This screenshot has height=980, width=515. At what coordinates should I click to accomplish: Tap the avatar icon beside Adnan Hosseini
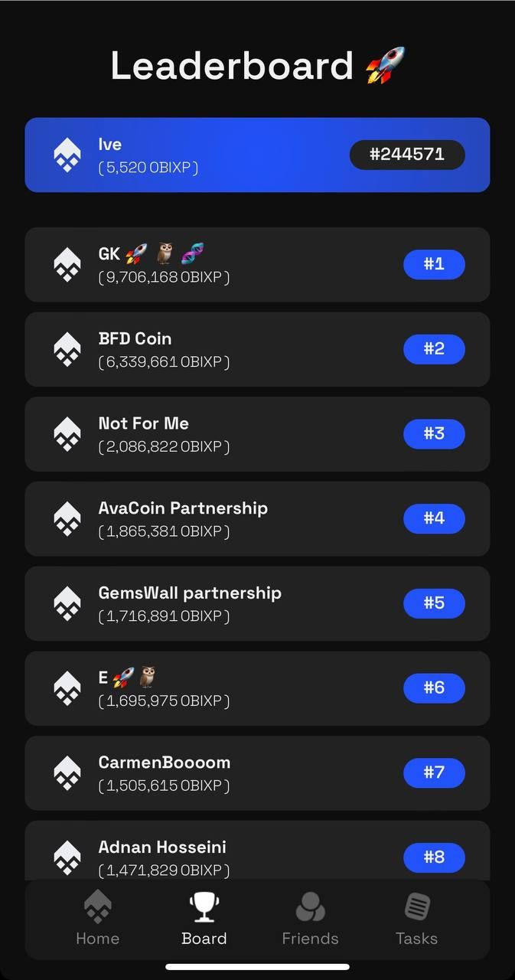67,855
